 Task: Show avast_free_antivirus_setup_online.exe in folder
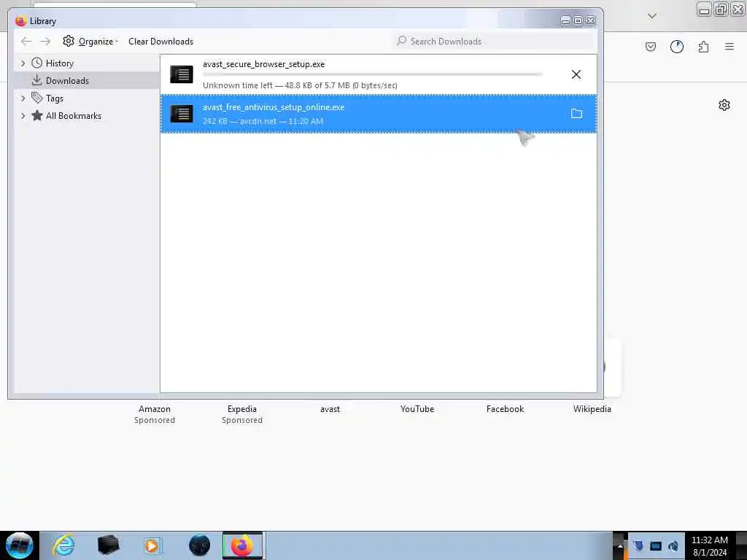pyautogui.click(x=576, y=113)
